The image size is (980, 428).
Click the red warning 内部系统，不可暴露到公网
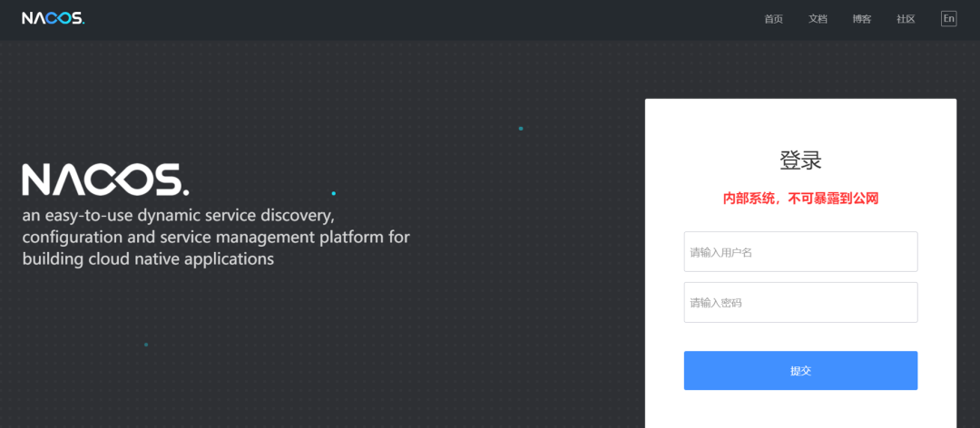point(800,199)
